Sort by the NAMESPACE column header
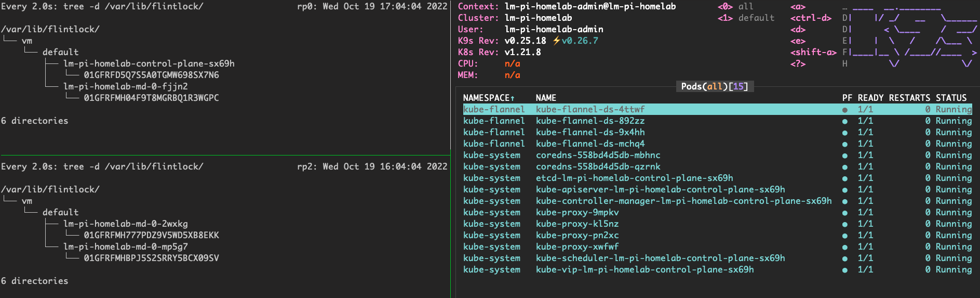 click(489, 98)
